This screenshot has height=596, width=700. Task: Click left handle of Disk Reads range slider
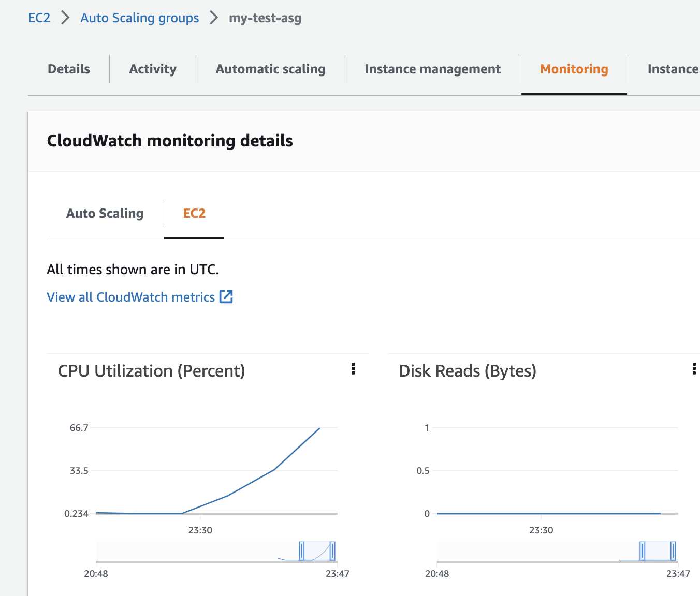tap(643, 551)
